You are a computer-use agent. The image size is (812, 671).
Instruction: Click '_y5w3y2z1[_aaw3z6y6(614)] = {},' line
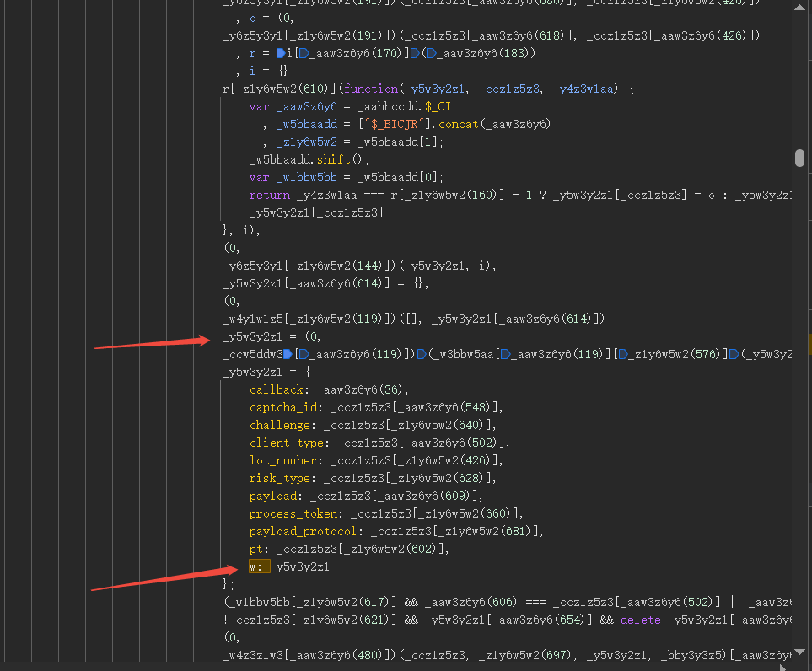click(325, 283)
